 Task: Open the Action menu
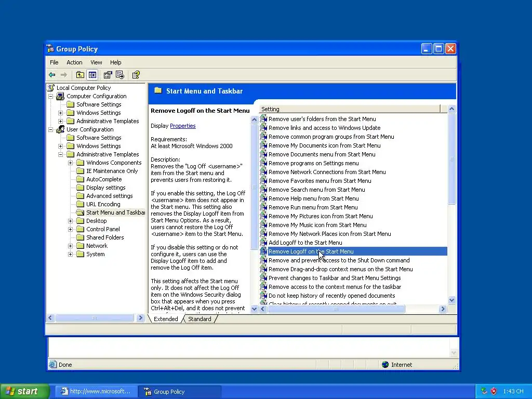click(74, 62)
